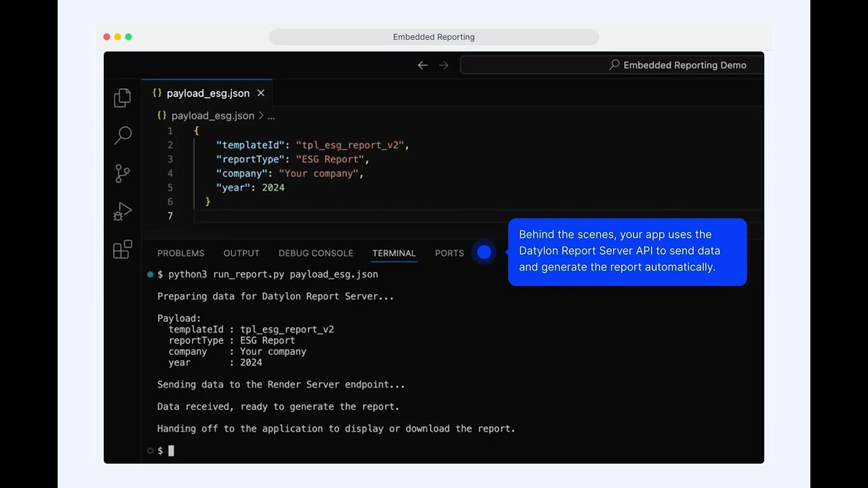
Task: Click terminal line "company : Your company"
Action: (237, 352)
